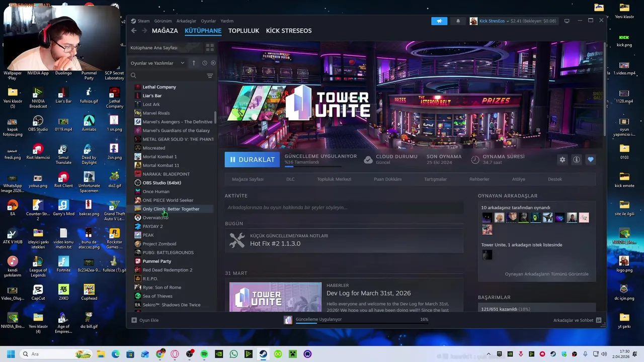
Task: Select the League of Legends desktop icon
Action: (x=38, y=267)
